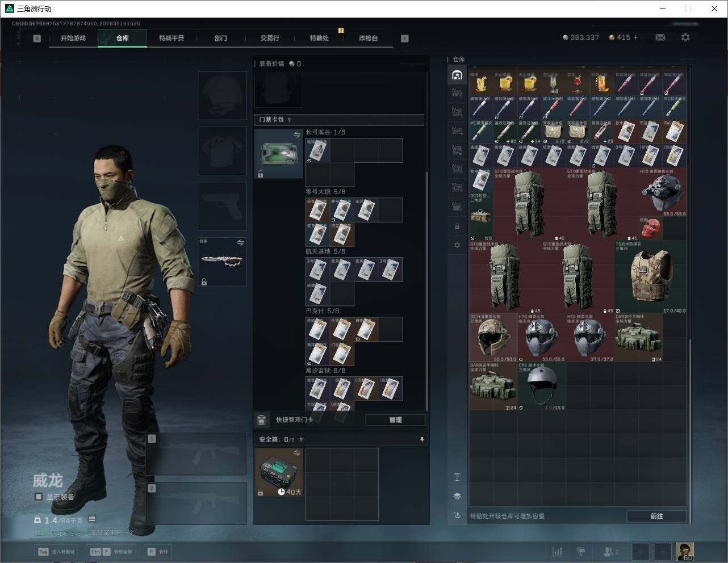Select the DRO tactical helmet
Viewport: 728px width, 563px height.
[542, 386]
